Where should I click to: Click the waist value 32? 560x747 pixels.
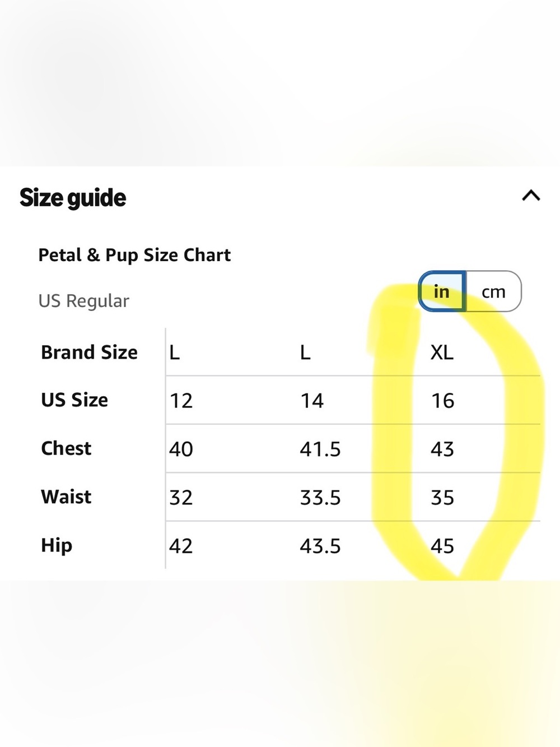tap(181, 498)
